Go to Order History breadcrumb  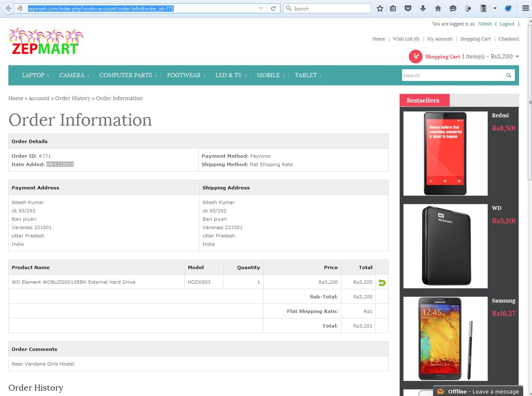click(73, 98)
